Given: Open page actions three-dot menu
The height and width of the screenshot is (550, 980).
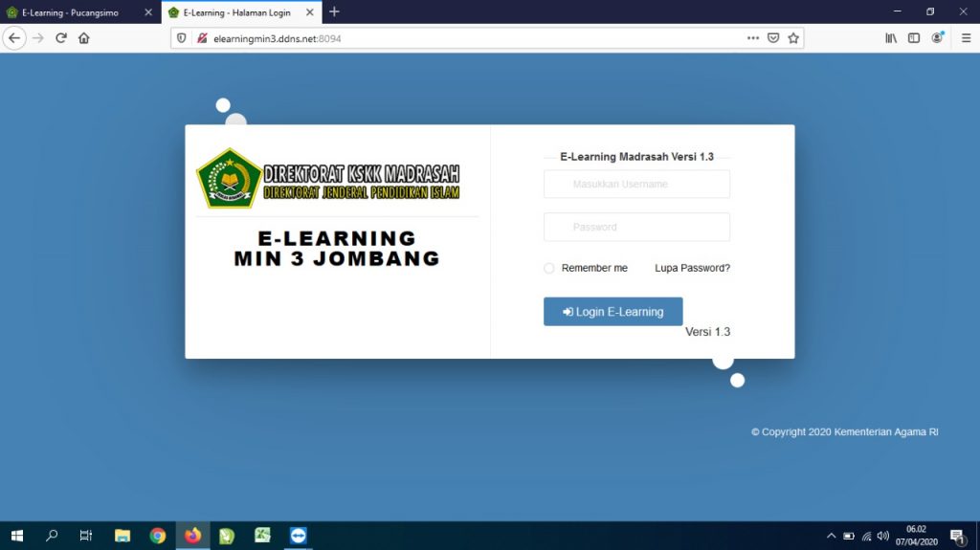Looking at the screenshot, I should (753, 38).
